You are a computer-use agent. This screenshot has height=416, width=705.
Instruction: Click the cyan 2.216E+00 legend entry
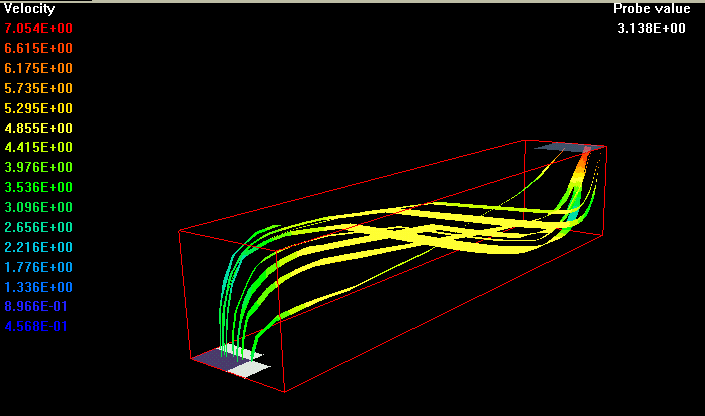click(x=38, y=247)
